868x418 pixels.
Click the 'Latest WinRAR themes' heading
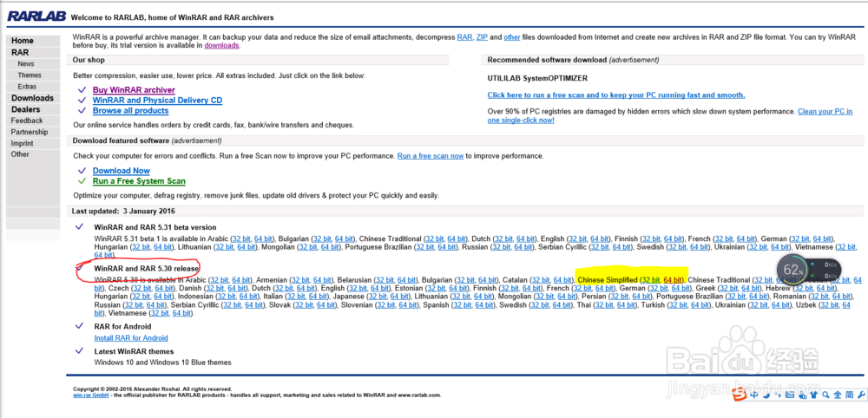tap(134, 351)
